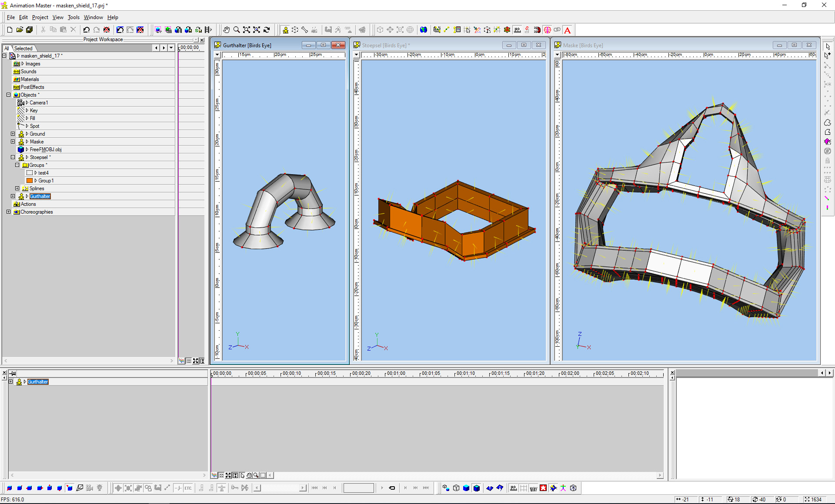835x504 pixels.
Task: Select the Group1 item in tree
Action: [46, 181]
